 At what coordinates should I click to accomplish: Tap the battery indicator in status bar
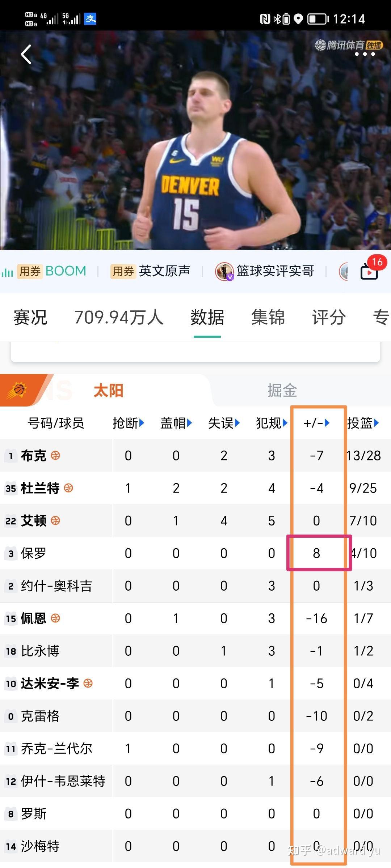click(318, 19)
